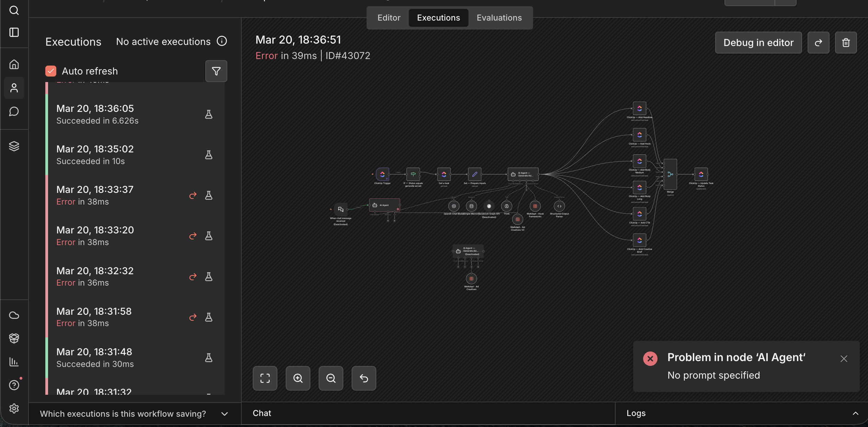Click flask icon on 18:36:05 execution

[x=209, y=114]
